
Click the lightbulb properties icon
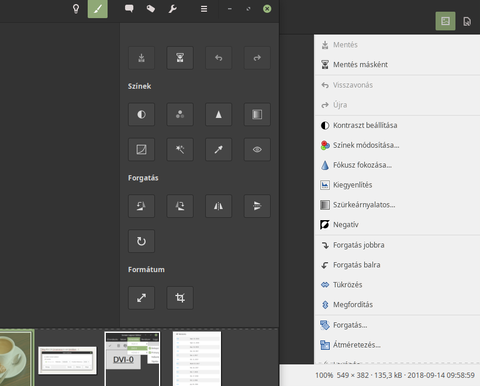(x=76, y=9)
